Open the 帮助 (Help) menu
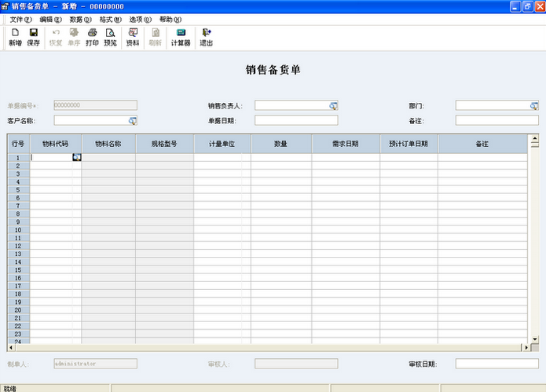 (x=170, y=19)
